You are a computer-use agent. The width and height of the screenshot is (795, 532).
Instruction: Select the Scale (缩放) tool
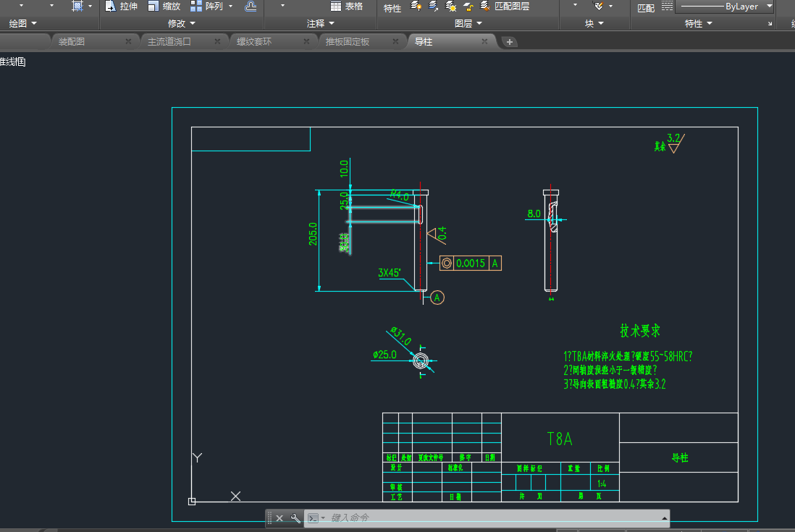click(153, 7)
